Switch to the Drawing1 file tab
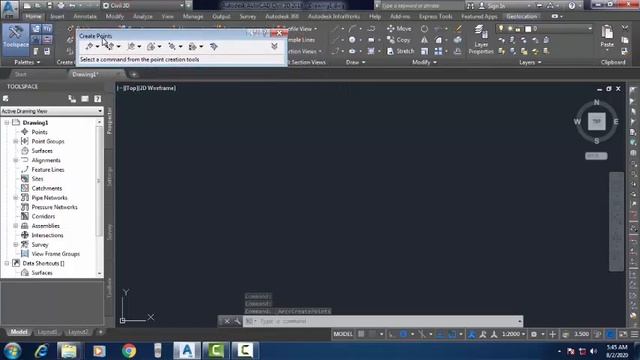 pyautogui.click(x=85, y=74)
